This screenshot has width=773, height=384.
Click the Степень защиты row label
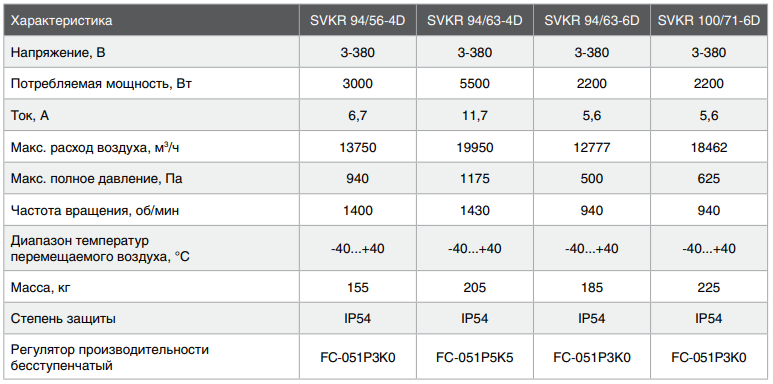63,318
